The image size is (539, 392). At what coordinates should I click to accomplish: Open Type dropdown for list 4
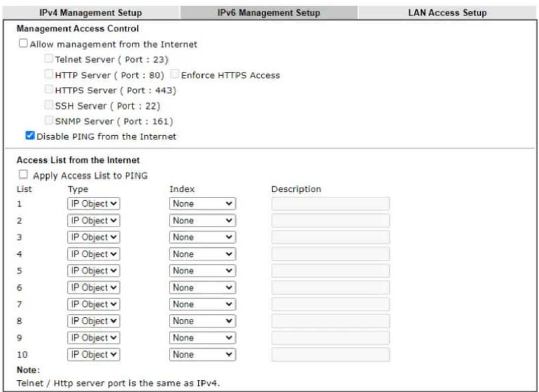pyautogui.click(x=93, y=254)
